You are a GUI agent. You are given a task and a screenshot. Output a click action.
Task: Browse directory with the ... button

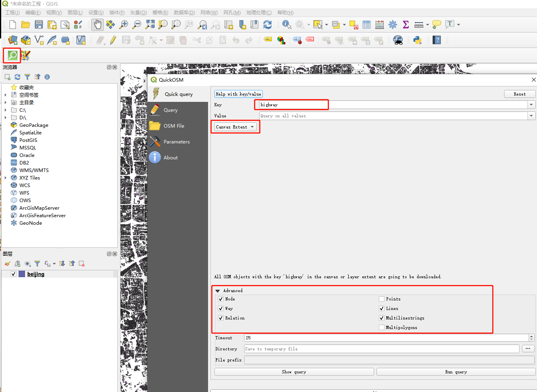pos(528,349)
